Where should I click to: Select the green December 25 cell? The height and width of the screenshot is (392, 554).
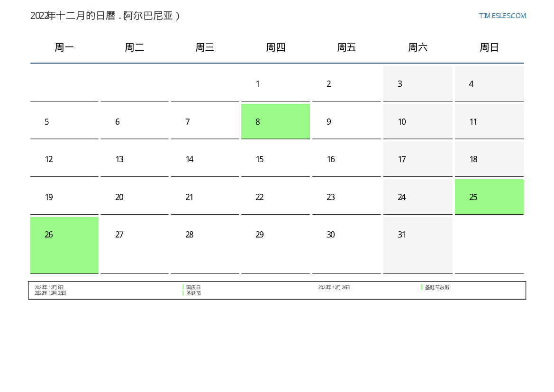pos(489,197)
